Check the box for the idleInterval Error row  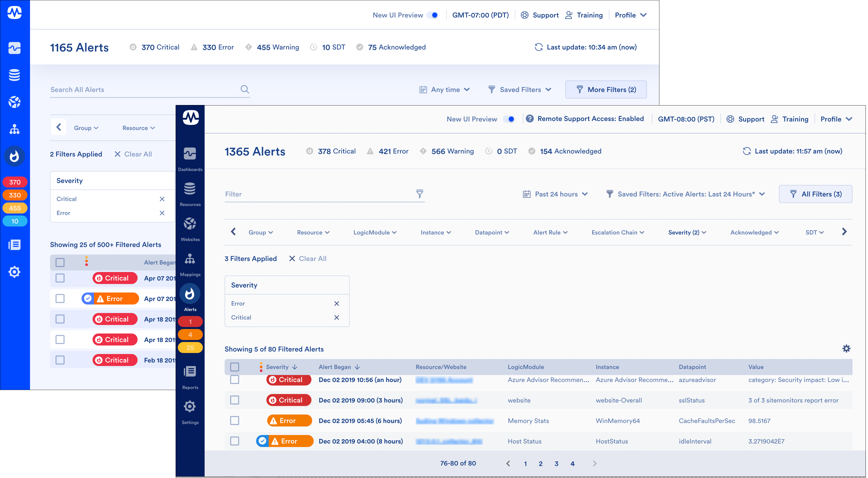point(235,441)
